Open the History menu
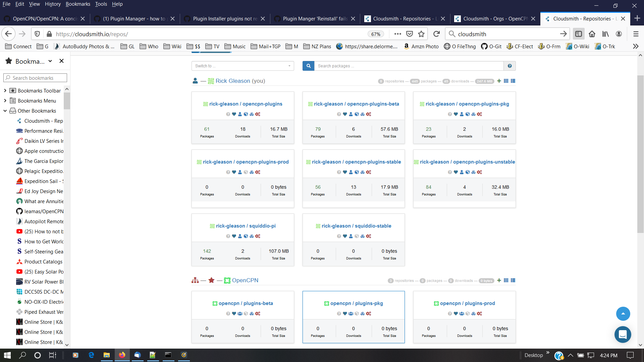The width and height of the screenshot is (644, 362). tap(53, 4)
